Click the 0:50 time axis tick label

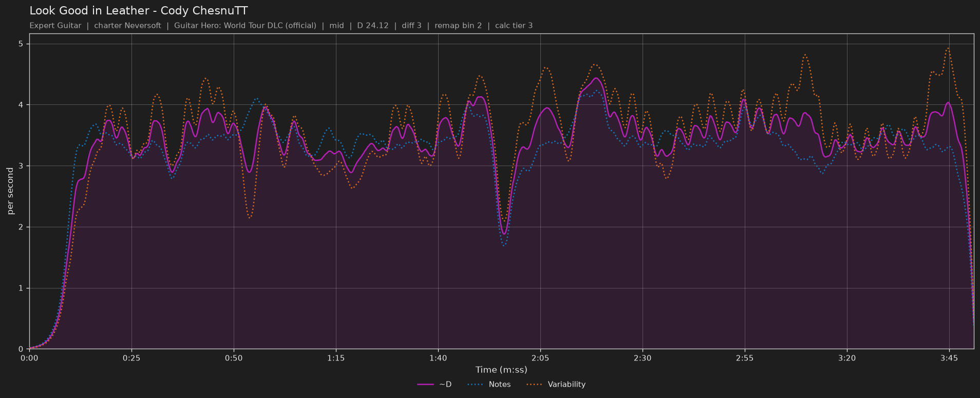[x=234, y=358]
